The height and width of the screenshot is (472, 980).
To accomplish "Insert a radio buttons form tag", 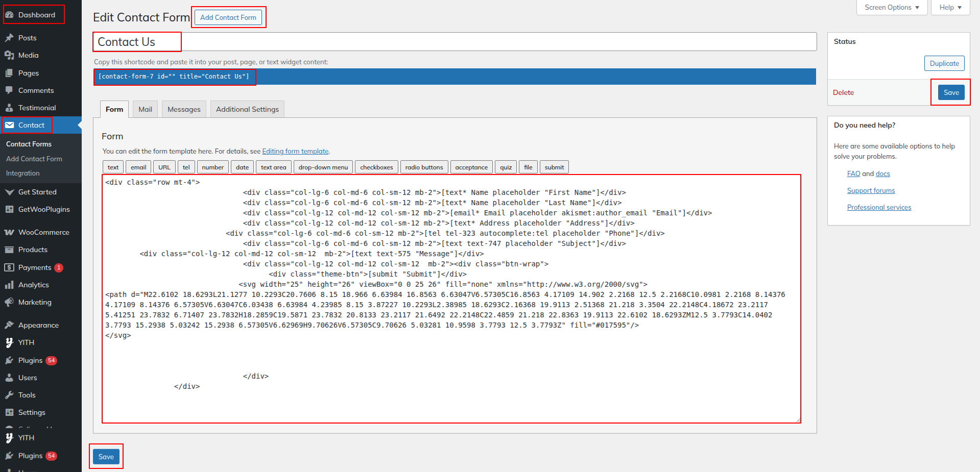I will click(424, 167).
